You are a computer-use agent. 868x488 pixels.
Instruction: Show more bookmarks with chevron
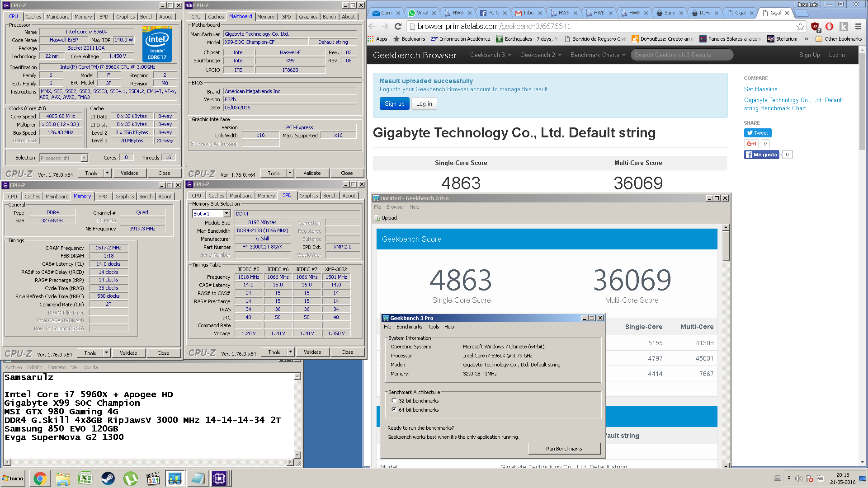pyautogui.click(x=806, y=39)
